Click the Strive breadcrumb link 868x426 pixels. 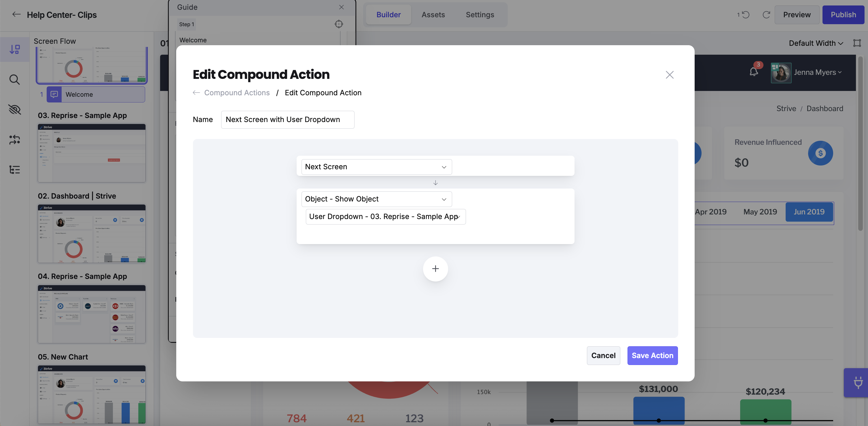click(786, 109)
